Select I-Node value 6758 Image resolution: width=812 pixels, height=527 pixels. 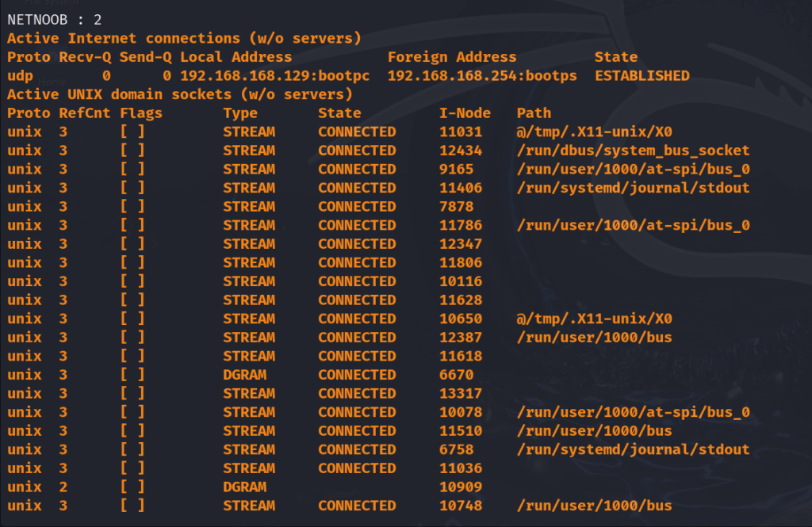click(x=456, y=449)
